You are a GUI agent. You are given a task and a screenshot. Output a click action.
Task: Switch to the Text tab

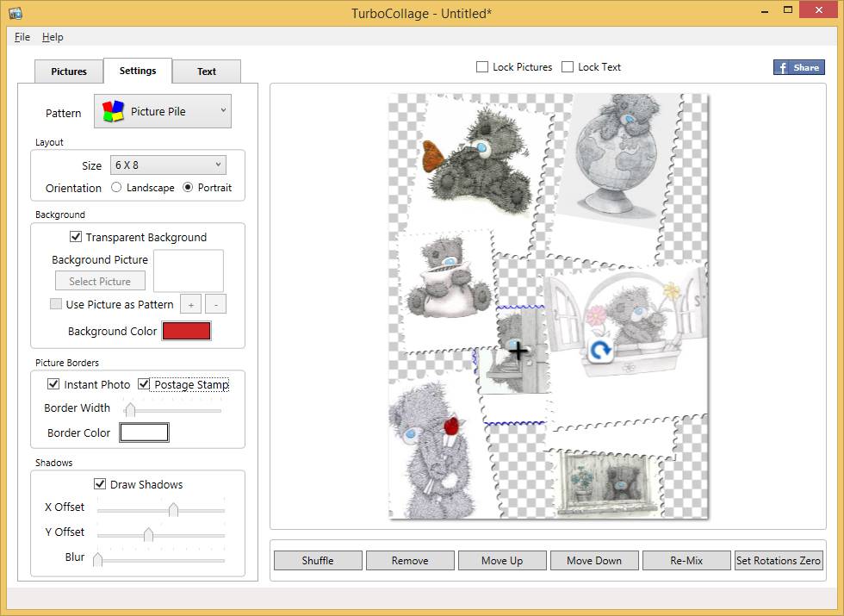tap(206, 71)
